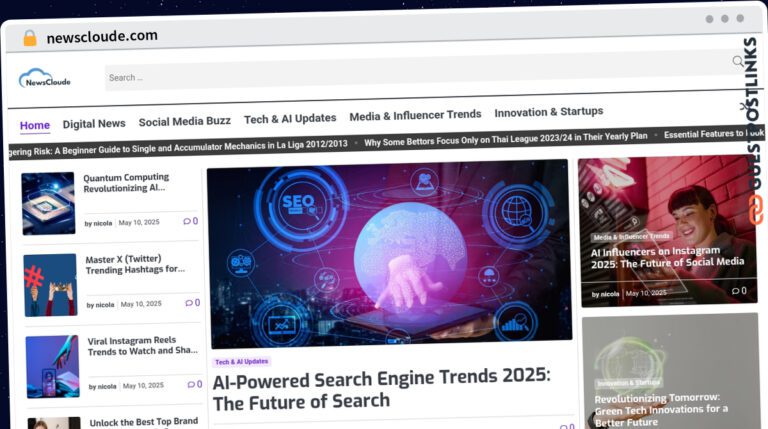
Task: Click May 10, 2025 date on Quantum post
Action: coord(139,222)
